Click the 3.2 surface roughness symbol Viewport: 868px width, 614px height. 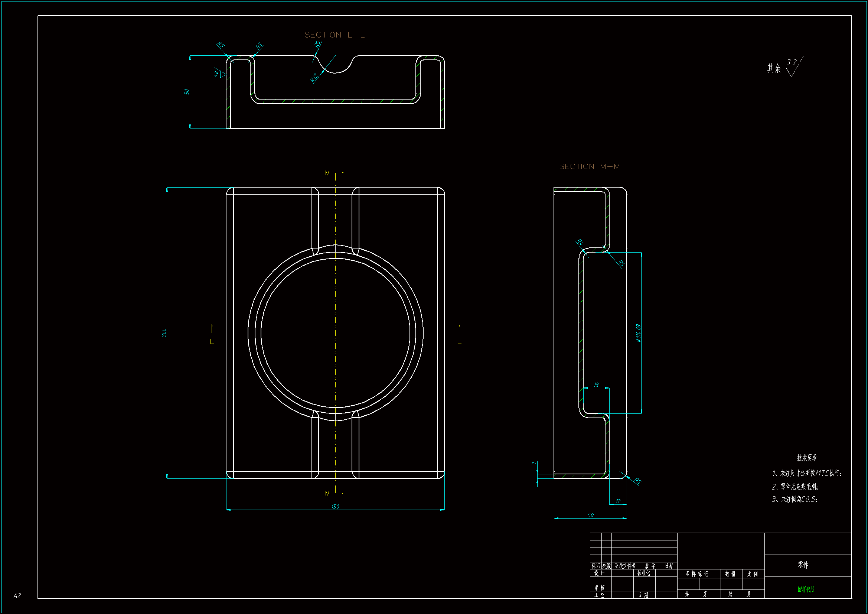[792, 62]
